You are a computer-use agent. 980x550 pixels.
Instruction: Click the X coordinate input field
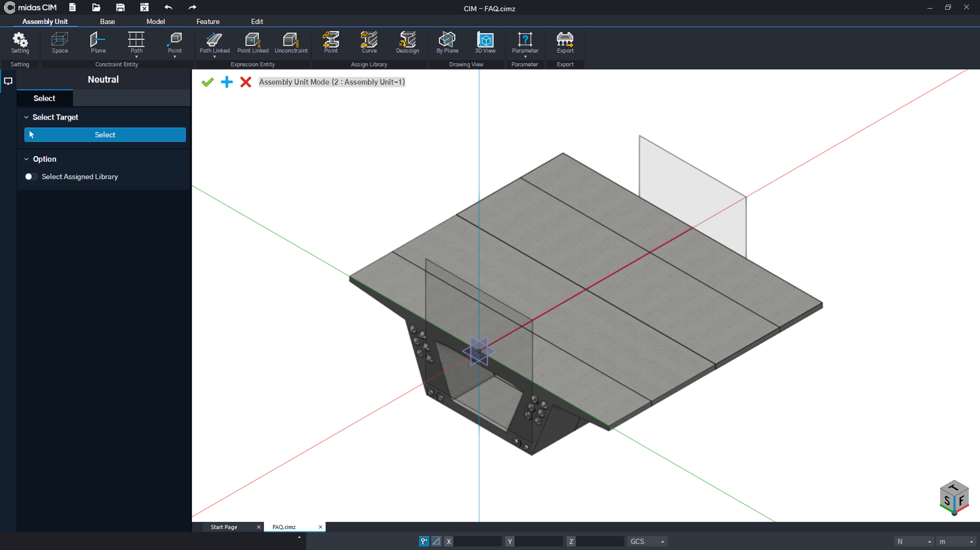click(x=477, y=541)
